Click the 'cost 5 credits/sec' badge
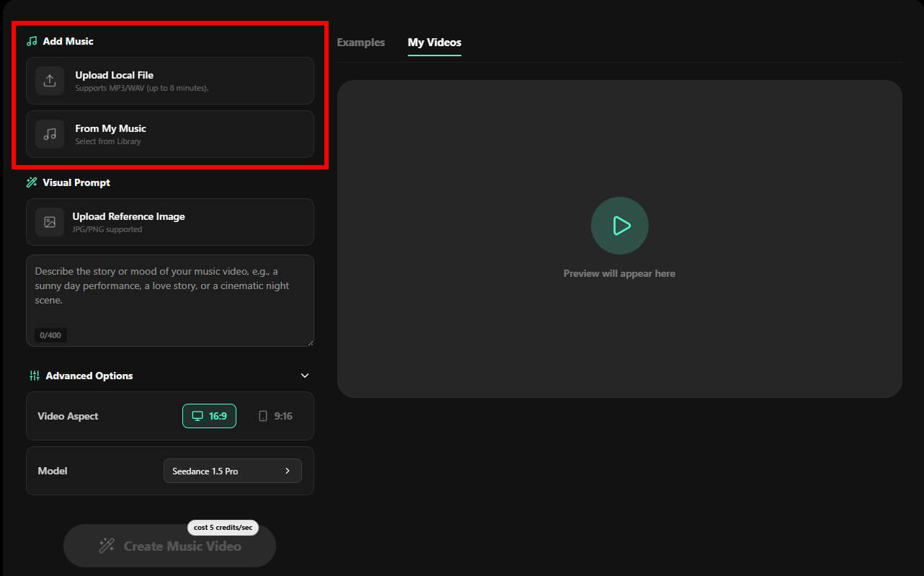This screenshot has height=576, width=924. click(x=223, y=528)
